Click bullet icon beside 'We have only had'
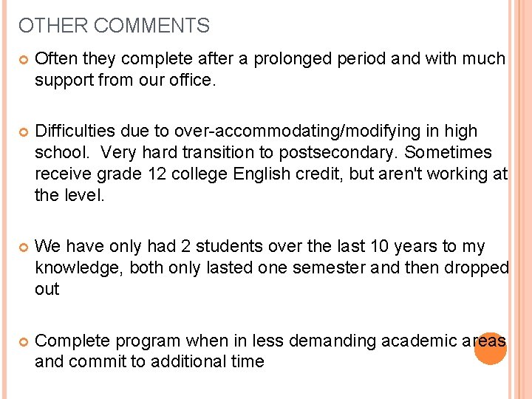This screenshot has width=532, height=399. tap(24, 248)
